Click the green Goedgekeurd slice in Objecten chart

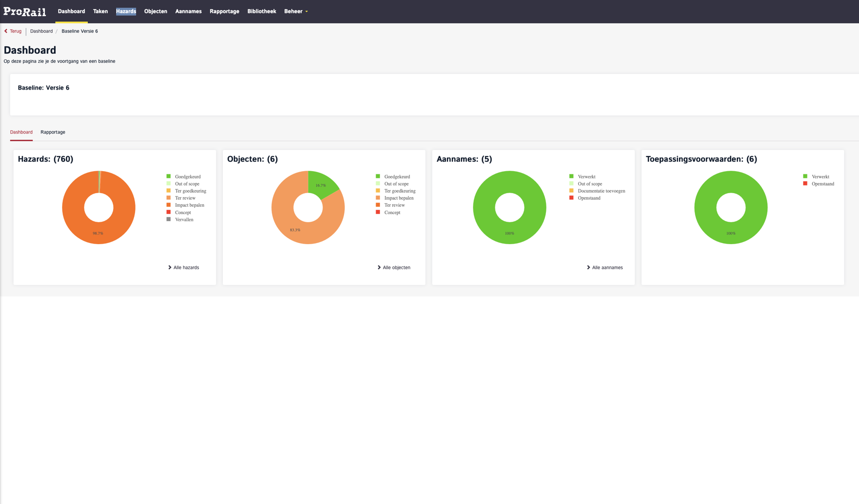[323, 183]
